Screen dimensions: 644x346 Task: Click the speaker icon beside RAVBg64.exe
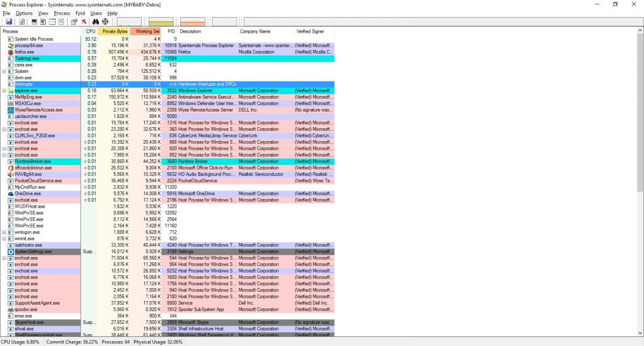coord(11,174)
